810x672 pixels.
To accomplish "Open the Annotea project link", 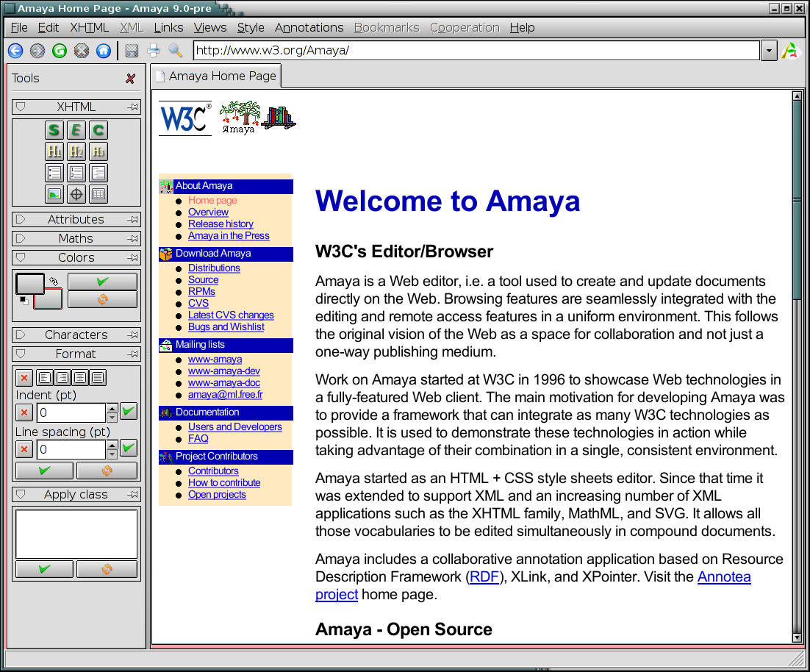I will coord(724,576).
